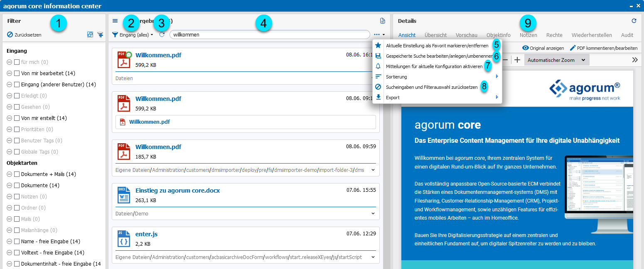Image resolution: width=644 pixels, height=269 pixels.
Task: Open the Export submenu
Action: [x=437, y=98]
